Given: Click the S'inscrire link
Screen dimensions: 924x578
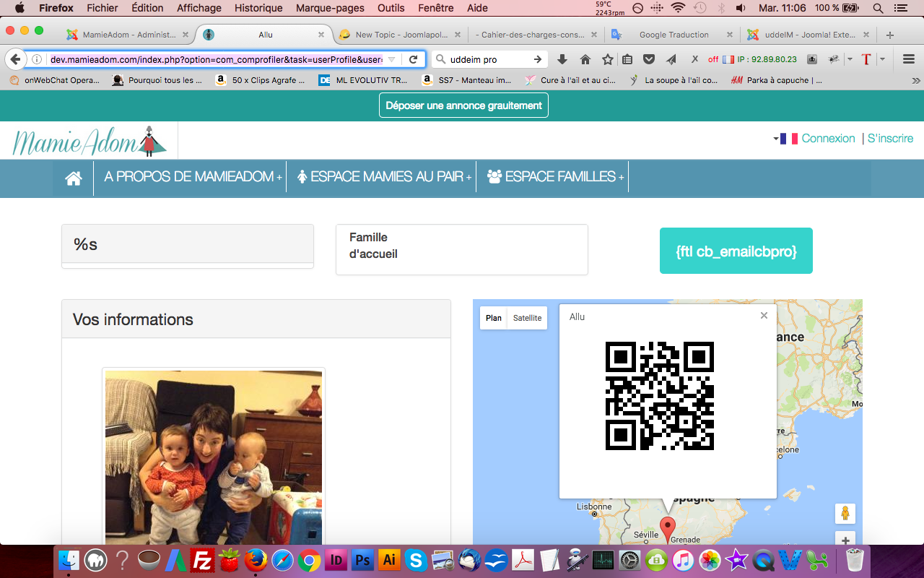Looking at the screenshot, I should pos(890,138).
